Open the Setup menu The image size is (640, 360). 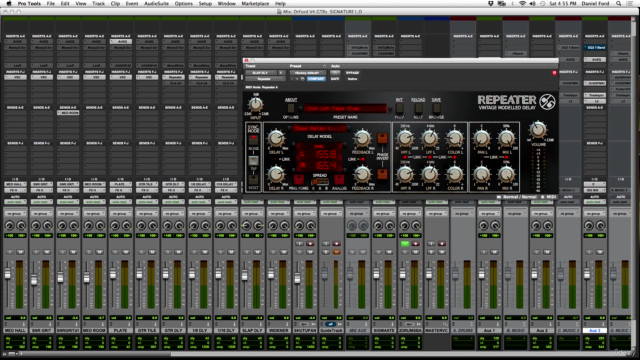click(205, 3)
